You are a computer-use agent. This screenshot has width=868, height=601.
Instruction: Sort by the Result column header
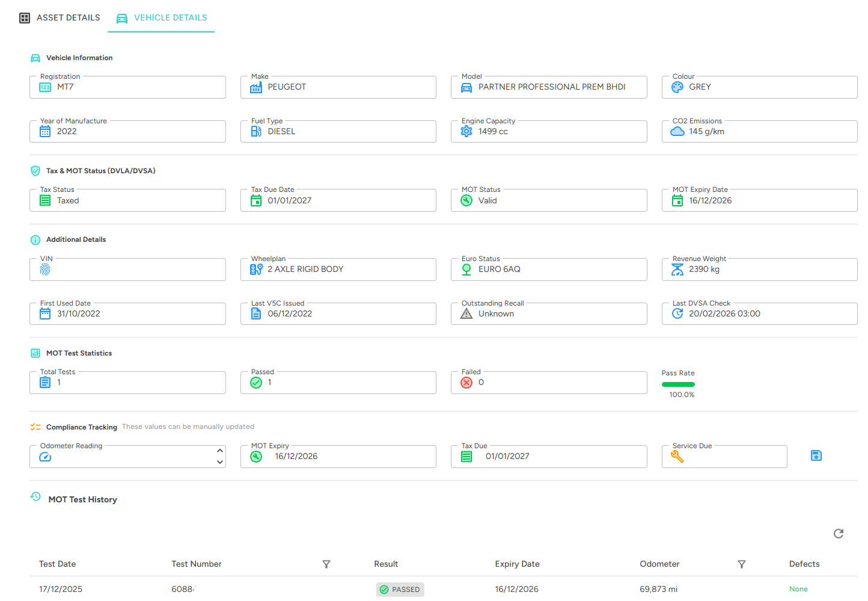(386, 564)
